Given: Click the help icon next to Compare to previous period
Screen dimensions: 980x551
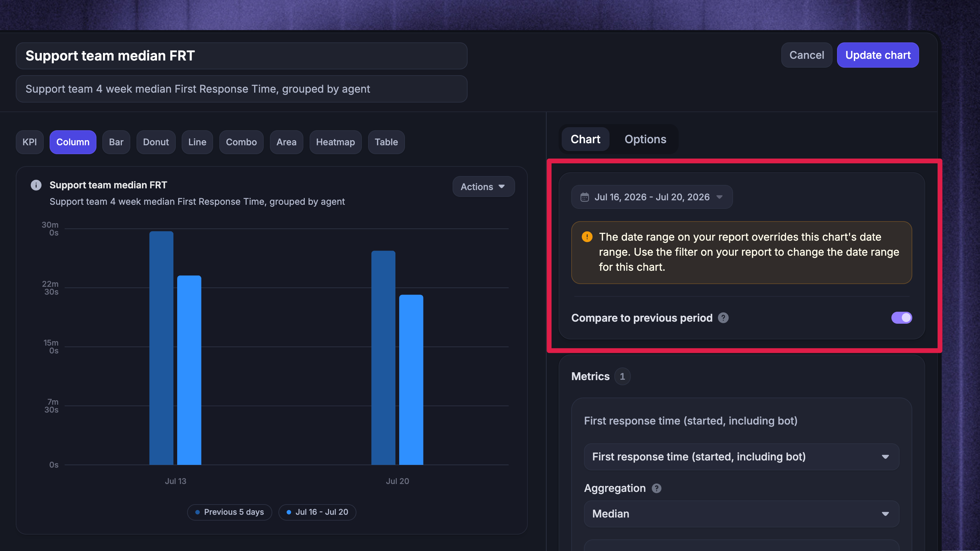Looking at the screenshot, I should click(x=723, y=318).
